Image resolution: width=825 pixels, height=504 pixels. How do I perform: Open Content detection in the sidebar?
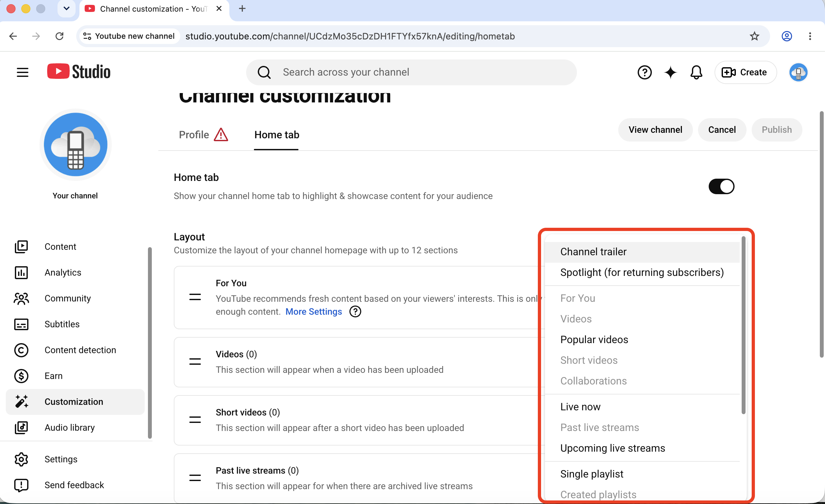point(75,350)
